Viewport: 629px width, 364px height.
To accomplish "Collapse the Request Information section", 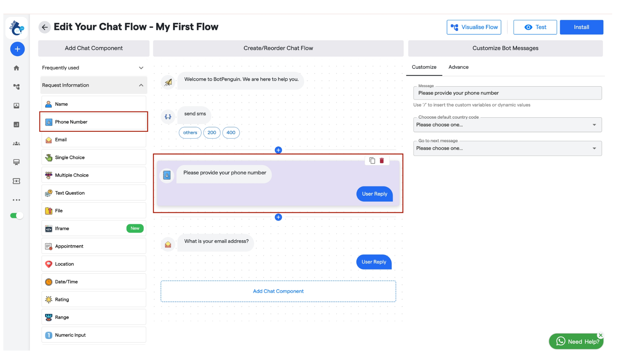I will click(x=141, y=85).
